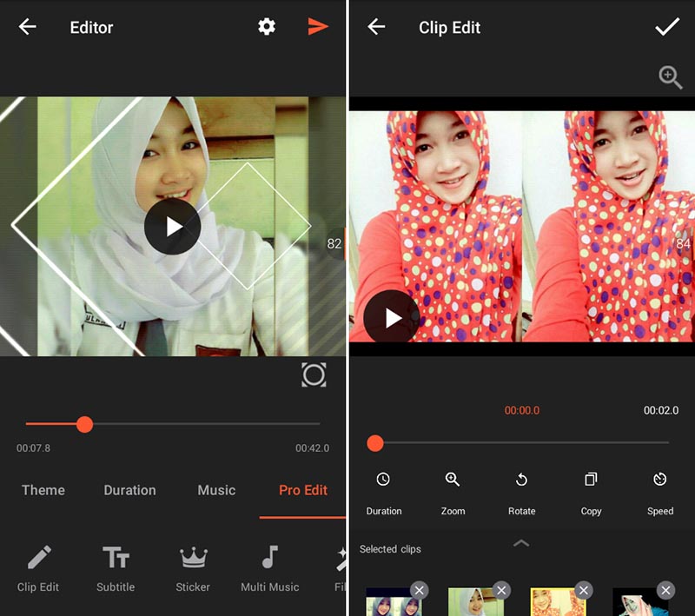This screenshot has height=616, width=695.
Task: Remove the first selected clip thumbnail
Action: [x=420, y=590]
